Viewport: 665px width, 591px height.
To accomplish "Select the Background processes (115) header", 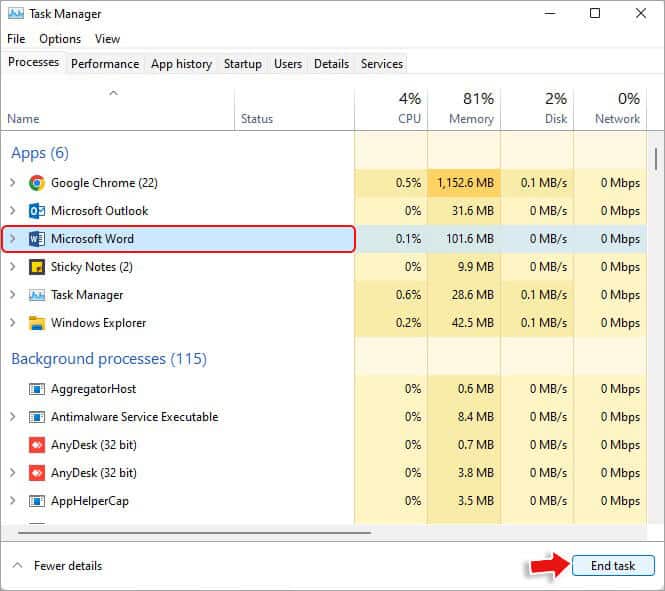I will click(109, 359).
